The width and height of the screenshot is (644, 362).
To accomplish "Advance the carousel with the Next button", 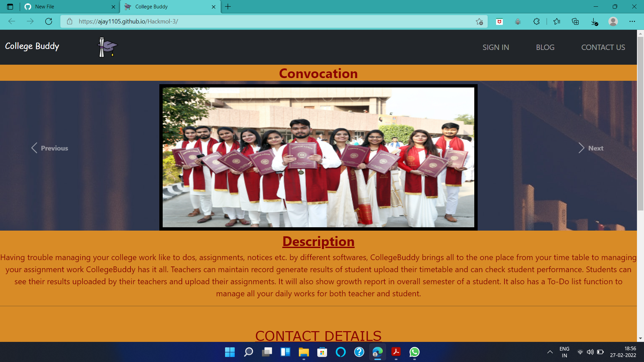I will pyautogui.click(x=590, y=148).
